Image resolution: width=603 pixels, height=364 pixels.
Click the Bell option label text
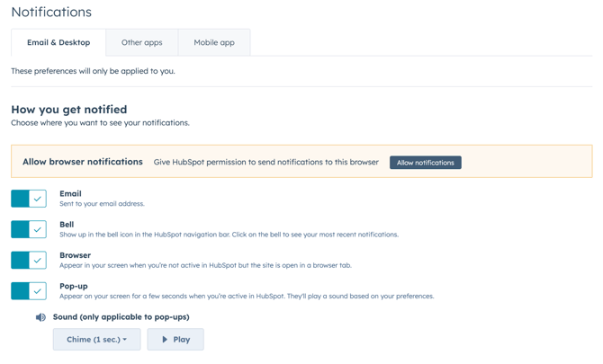click(x=67, y=225)
